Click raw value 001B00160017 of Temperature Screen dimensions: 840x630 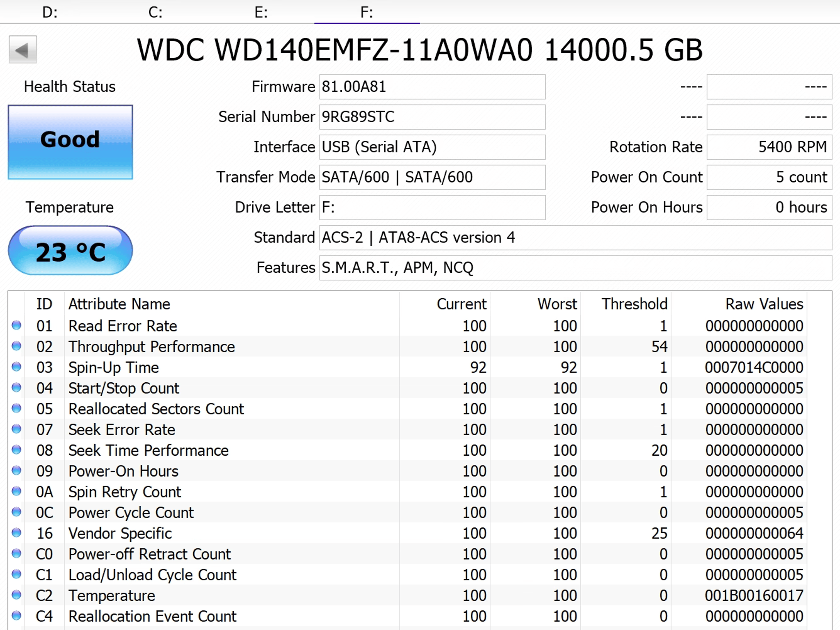754,596
